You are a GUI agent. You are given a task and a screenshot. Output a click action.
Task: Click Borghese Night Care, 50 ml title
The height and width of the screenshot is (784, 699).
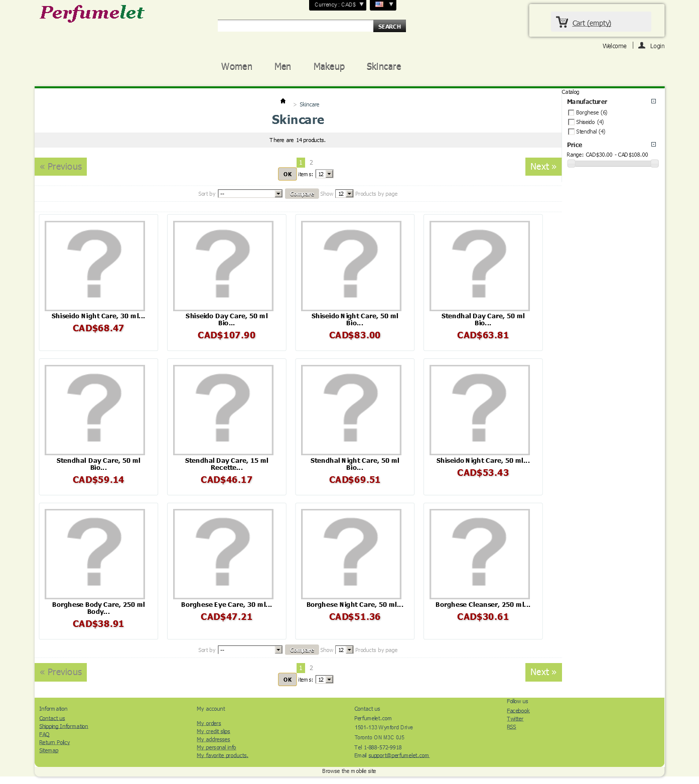[355, 605]
